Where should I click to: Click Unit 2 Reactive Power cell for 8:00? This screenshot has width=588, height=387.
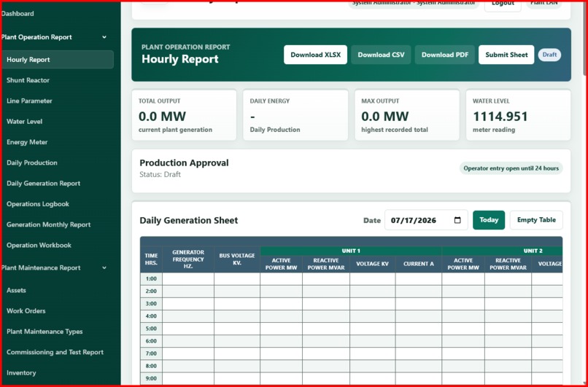pyautogui.click(x=508, y=366)
